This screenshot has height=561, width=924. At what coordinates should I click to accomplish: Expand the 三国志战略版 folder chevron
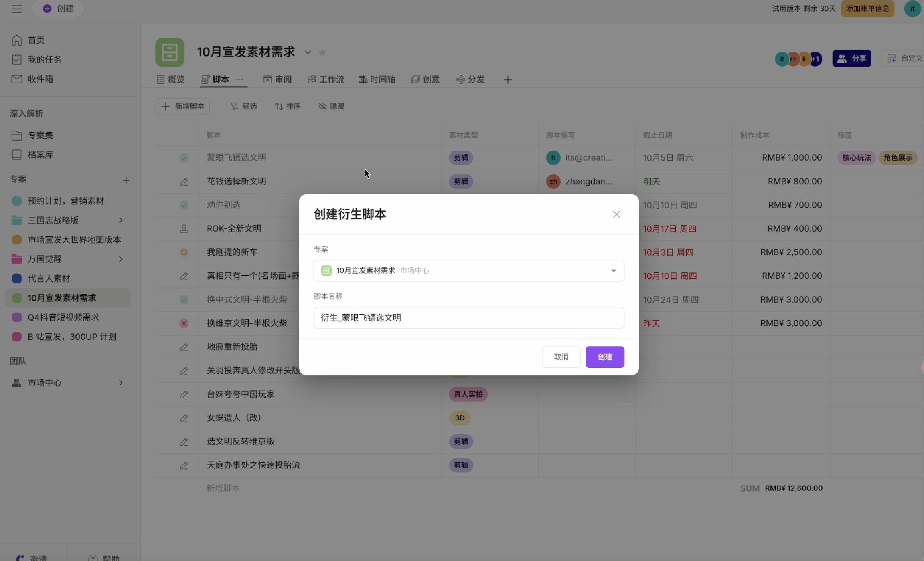point(121,220)
